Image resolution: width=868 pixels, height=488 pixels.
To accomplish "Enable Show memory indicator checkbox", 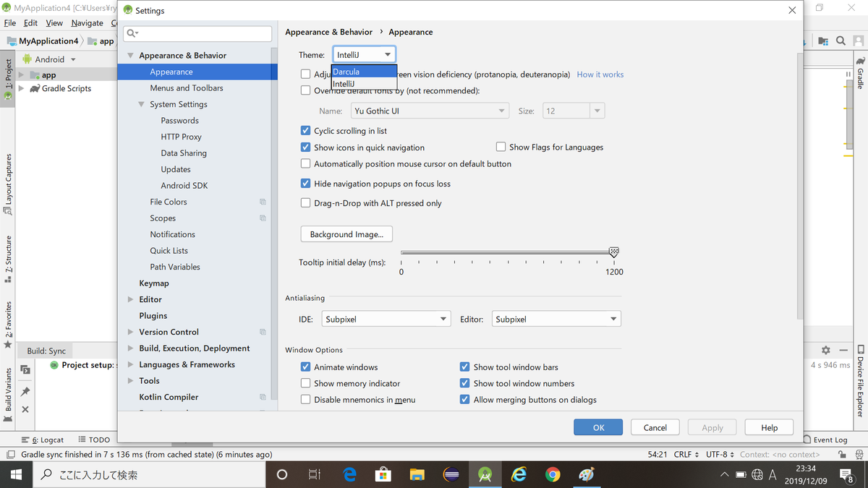I will 305,383.
